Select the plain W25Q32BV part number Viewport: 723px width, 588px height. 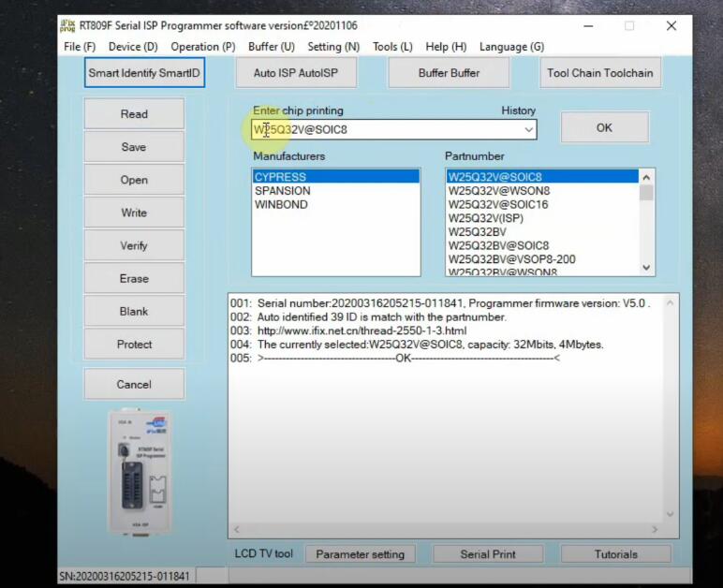coord(542,232)
